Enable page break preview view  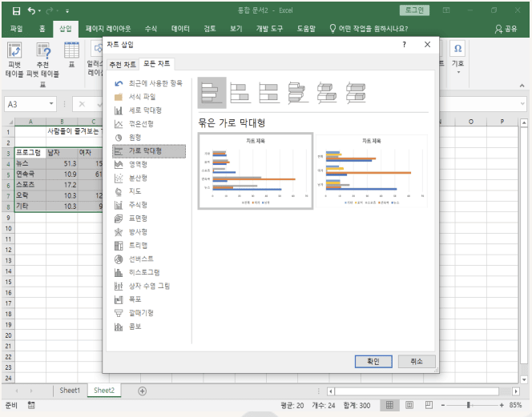point(429,405)
